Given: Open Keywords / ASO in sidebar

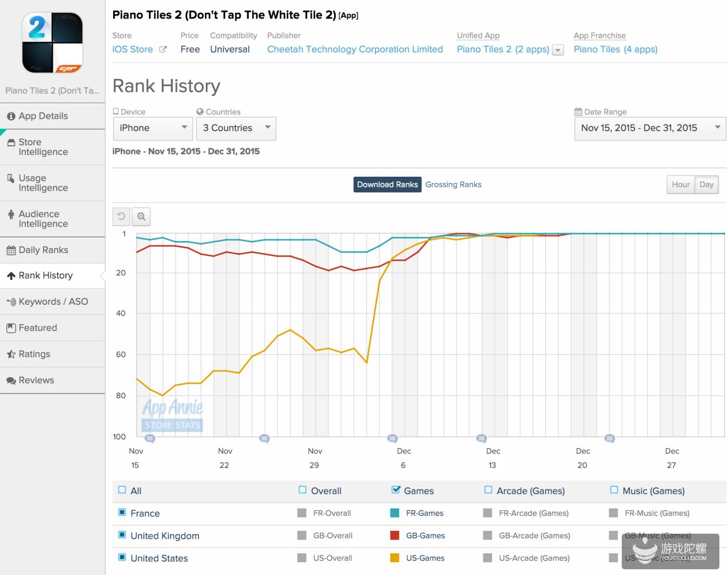Looking at the screenshot, I should pos(53,302).
